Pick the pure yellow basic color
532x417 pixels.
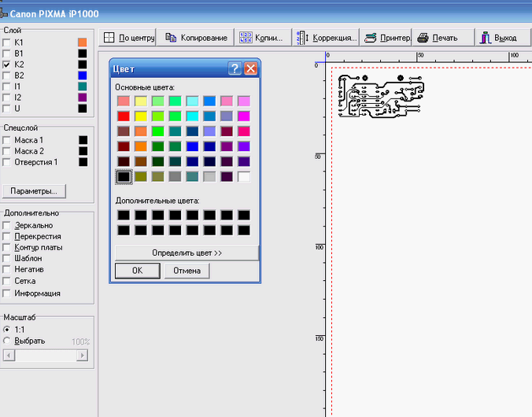[141, 116]
